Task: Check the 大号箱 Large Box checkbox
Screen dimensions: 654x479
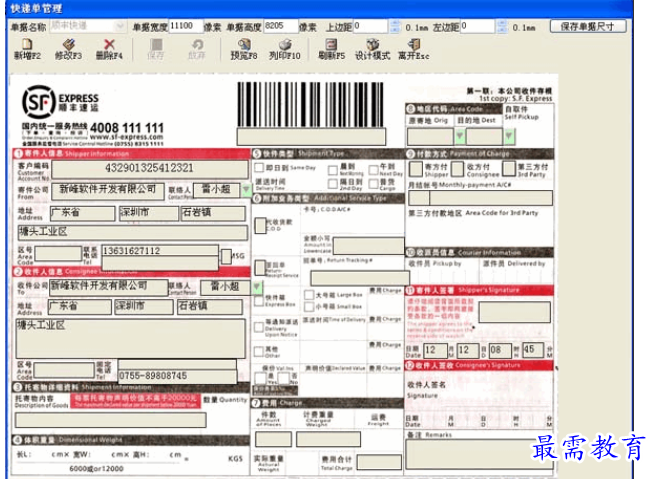Action: [x=309, y=295]
